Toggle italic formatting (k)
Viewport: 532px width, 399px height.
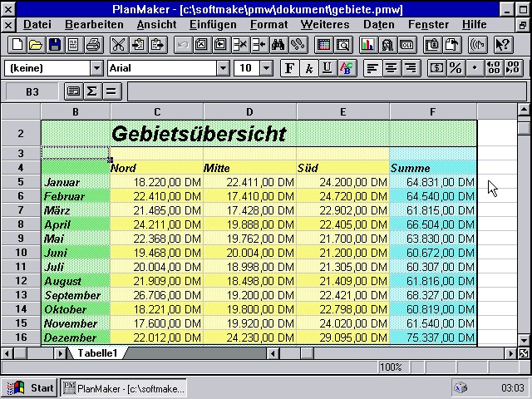(x=308, y=68)
